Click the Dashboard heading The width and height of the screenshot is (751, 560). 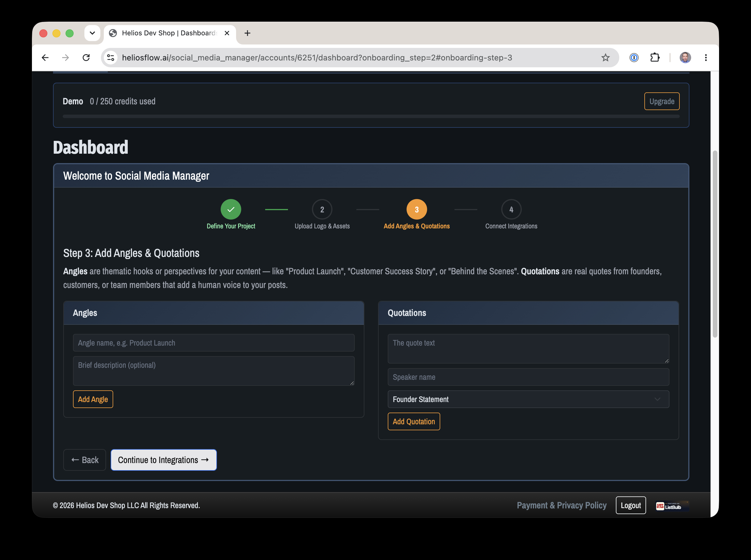tap(90, 147)
